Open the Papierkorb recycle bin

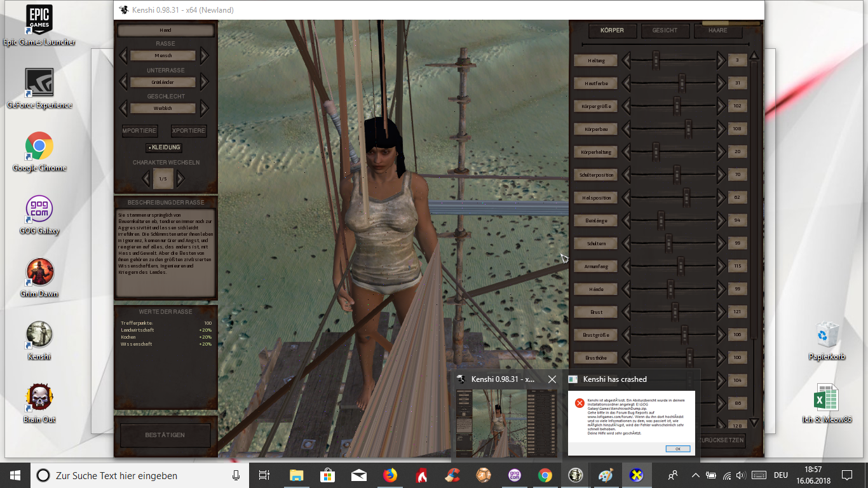pyautogui.click(x=827, y=340)
